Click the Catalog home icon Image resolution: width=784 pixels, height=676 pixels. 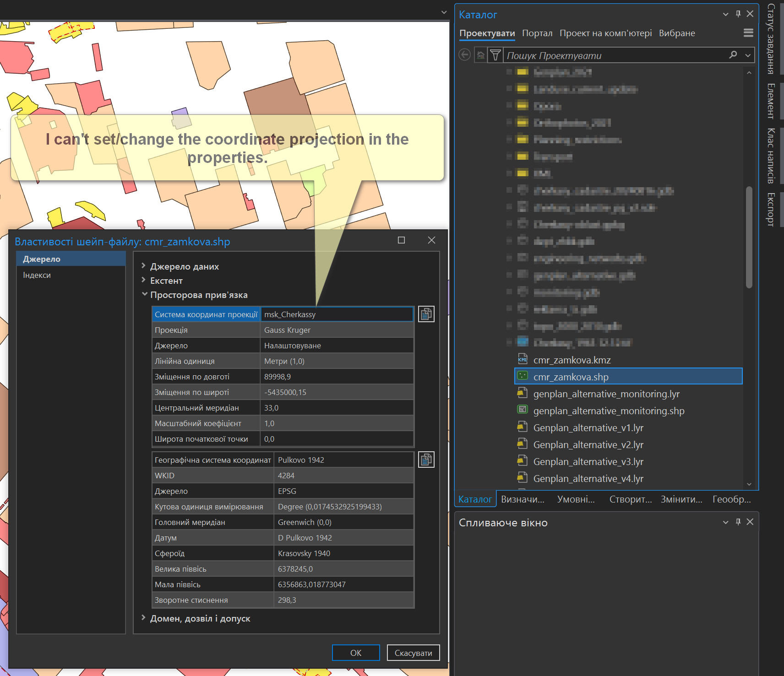[480, 55]
